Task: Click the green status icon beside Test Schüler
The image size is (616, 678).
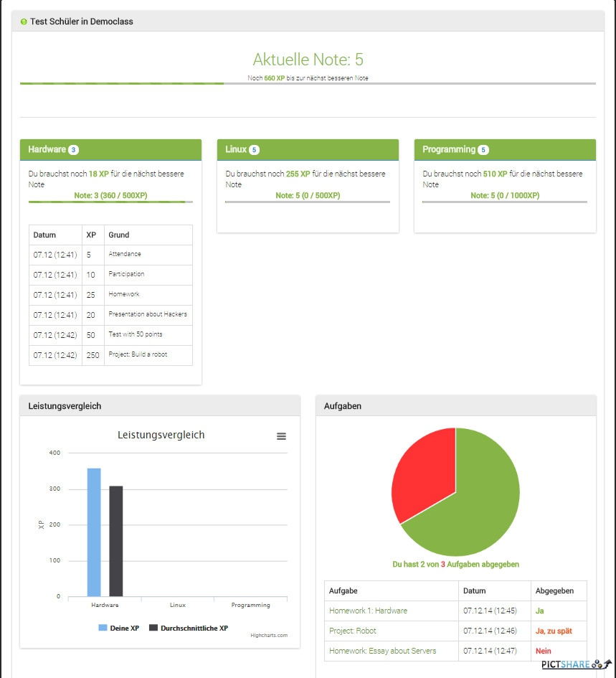Action: click(24, 22)
